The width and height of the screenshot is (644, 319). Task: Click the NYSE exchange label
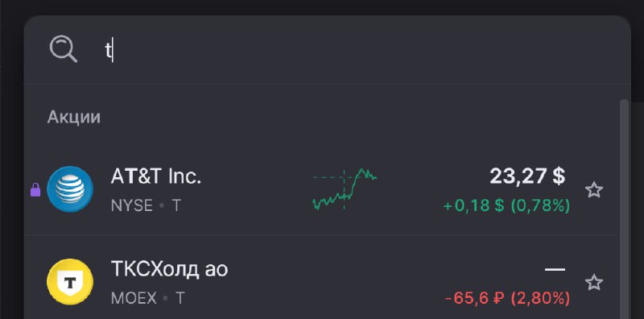click(x=132, y=205)
